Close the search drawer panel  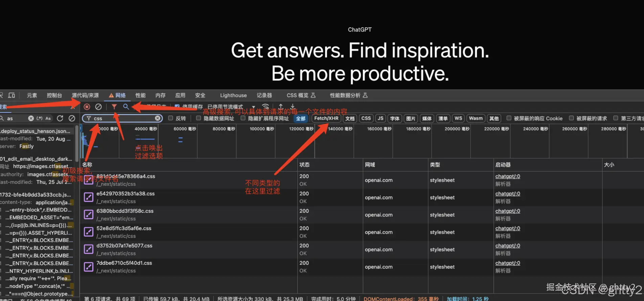[x=72, y=107]
